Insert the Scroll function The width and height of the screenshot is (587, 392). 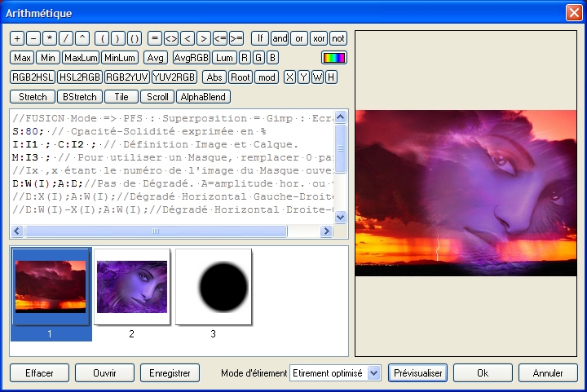157,96
